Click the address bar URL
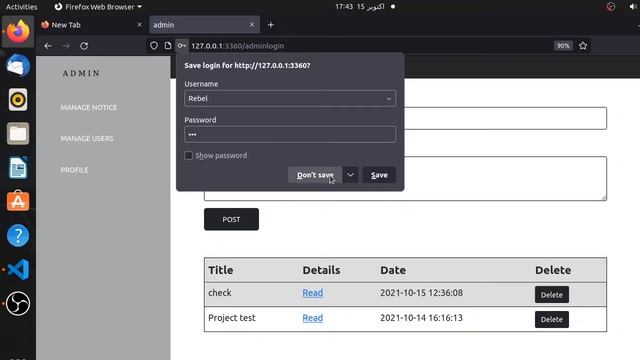 (238, 46)
